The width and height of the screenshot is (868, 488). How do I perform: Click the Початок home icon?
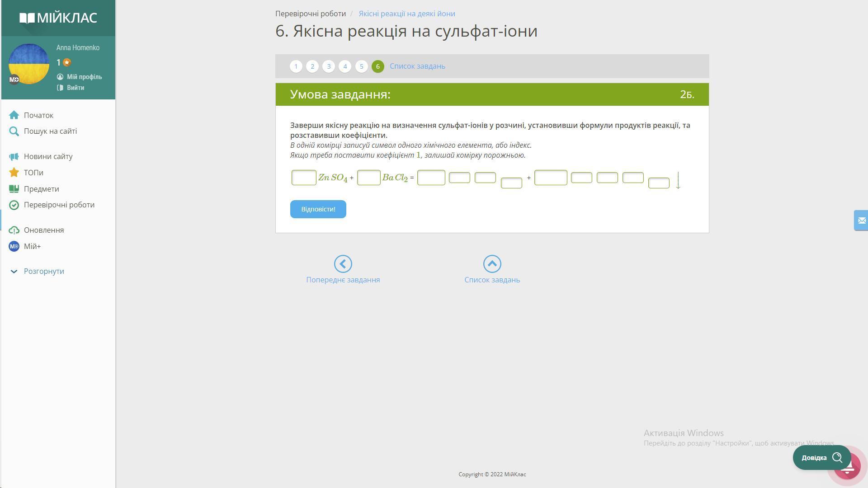tap(14, 116)
